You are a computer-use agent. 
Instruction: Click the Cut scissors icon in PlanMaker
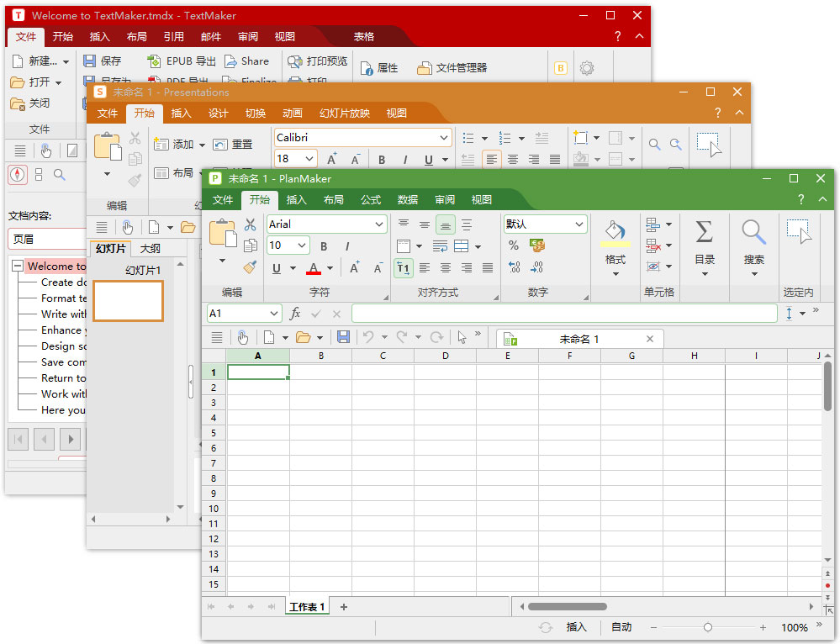click(x=251, y=224)
